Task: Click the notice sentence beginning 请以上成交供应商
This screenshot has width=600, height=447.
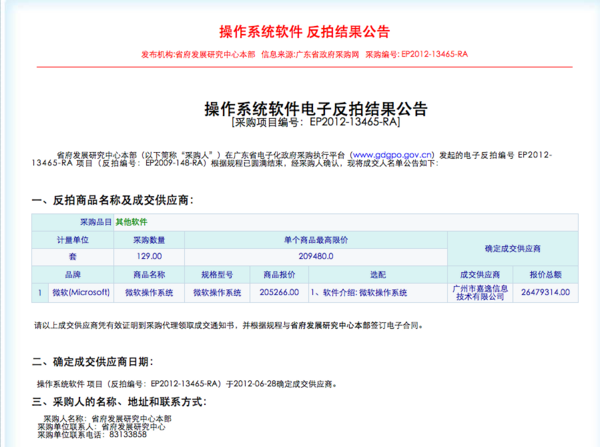Action: tap(228, 326)
